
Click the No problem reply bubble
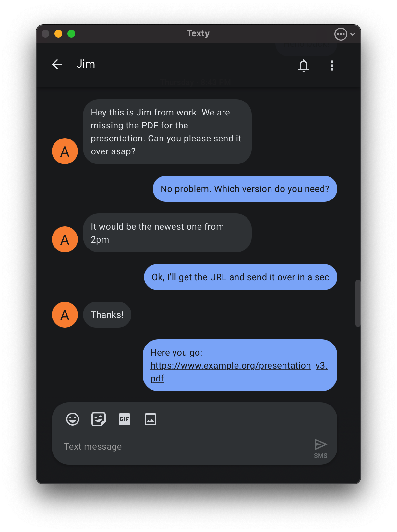pos(245,189)
